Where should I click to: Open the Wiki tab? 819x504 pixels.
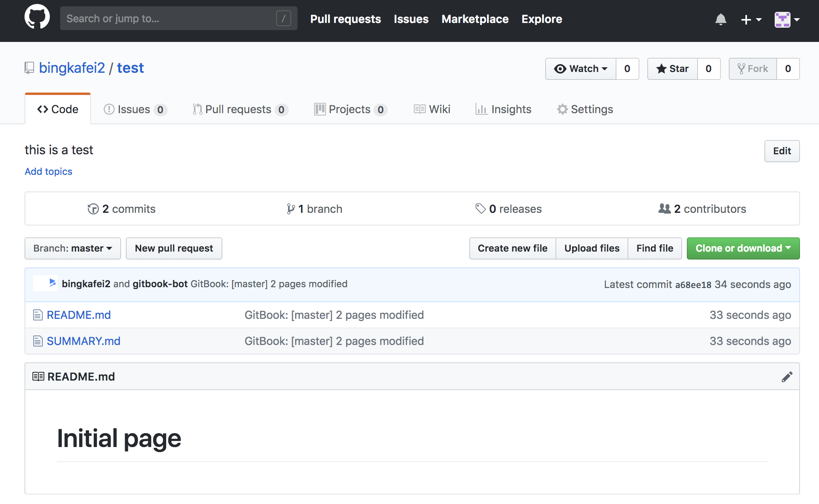tap(432, 109)
